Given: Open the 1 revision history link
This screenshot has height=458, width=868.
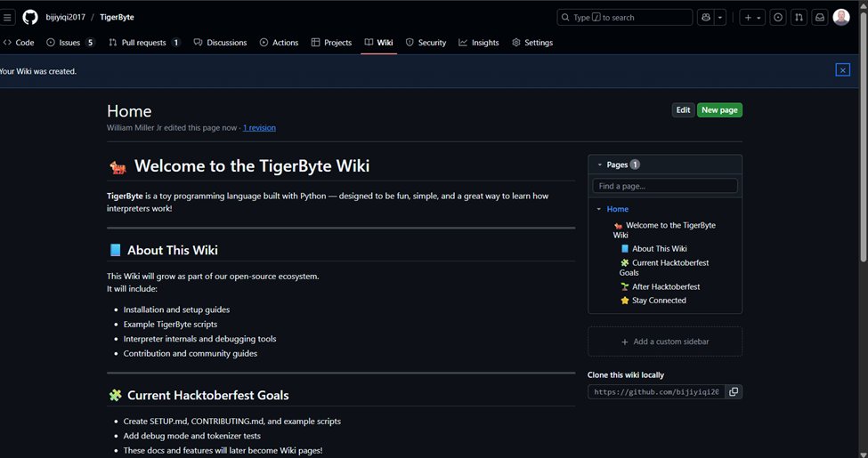Looking at the screenshot, I should point(259,128).
